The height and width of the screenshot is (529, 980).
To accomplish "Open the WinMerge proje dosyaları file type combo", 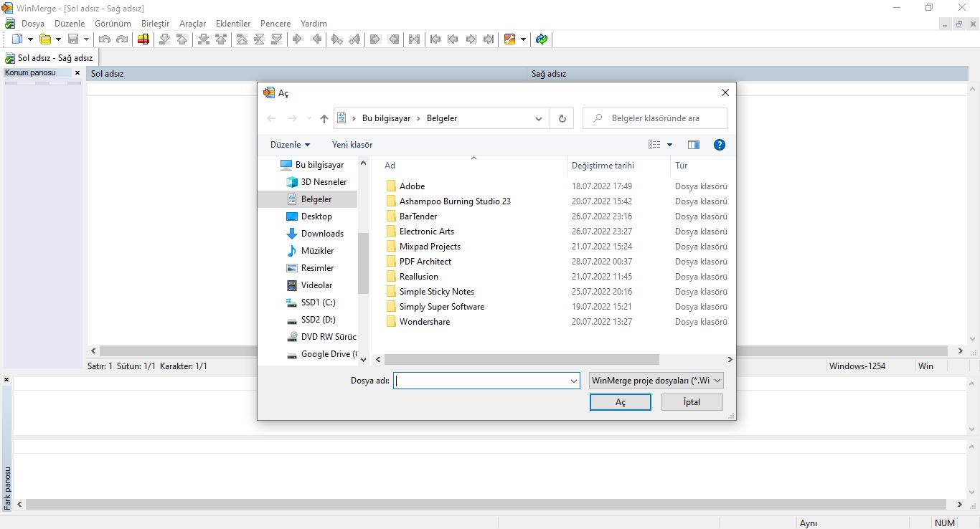I will (x=656, y=381).
